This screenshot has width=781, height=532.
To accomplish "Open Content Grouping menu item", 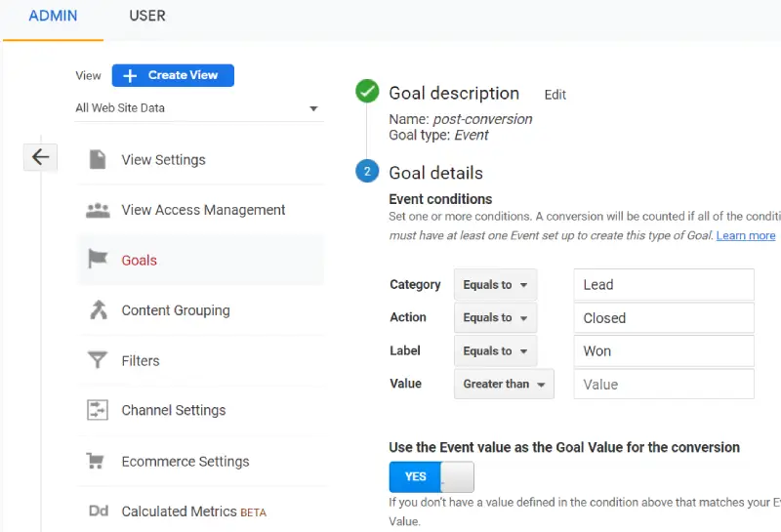I will [x=201, y=310].
